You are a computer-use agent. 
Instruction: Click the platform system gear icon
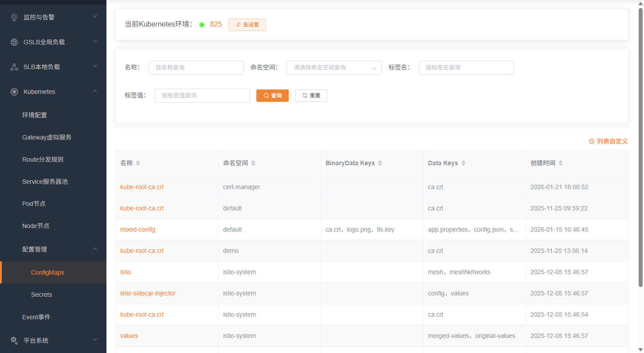14,341
